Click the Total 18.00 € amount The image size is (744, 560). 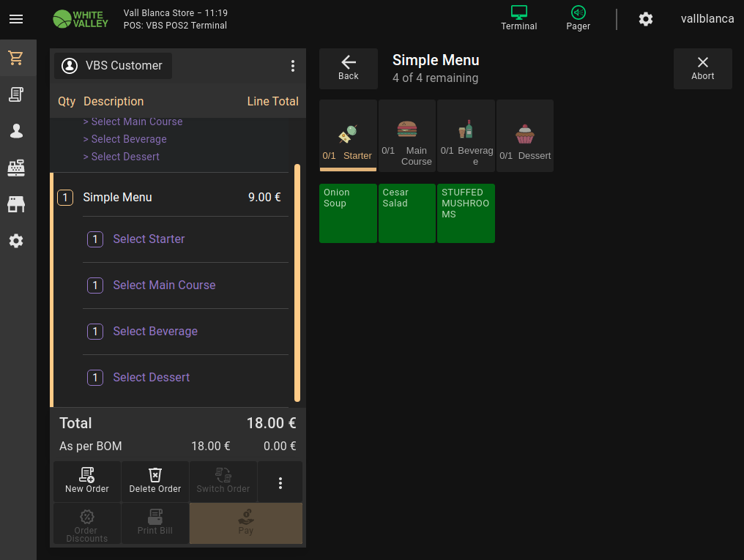point(272,423)
